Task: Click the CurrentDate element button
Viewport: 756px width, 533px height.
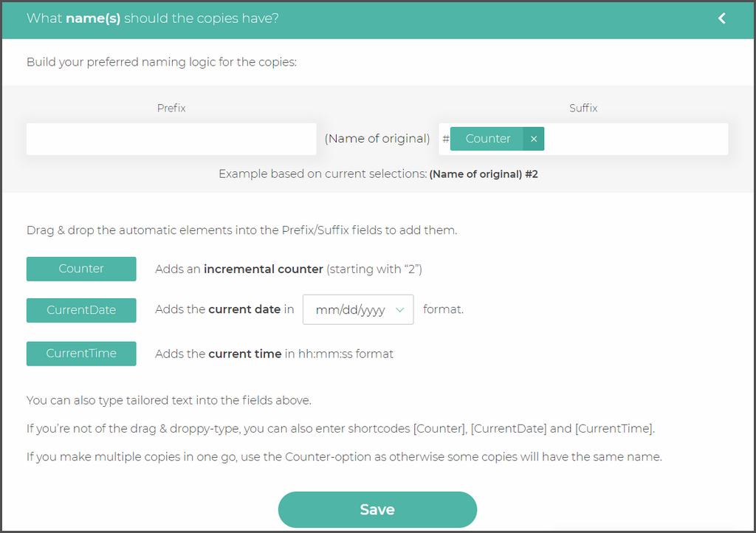Action: tap(81, 310)
